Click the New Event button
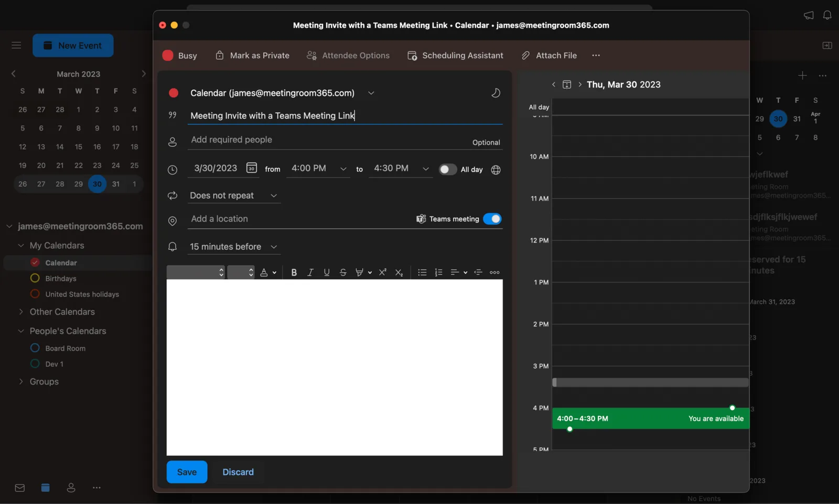839x504 pixels. (x=73, y=46)
